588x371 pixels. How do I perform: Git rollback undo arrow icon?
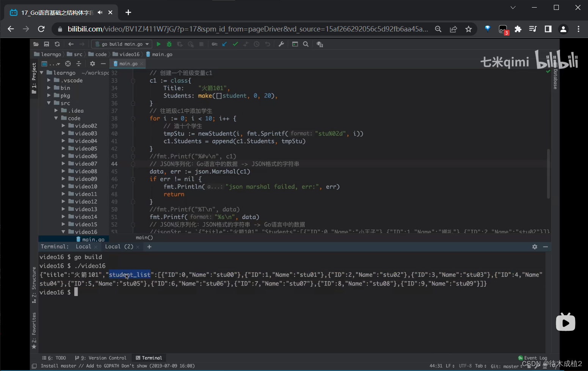267,44
